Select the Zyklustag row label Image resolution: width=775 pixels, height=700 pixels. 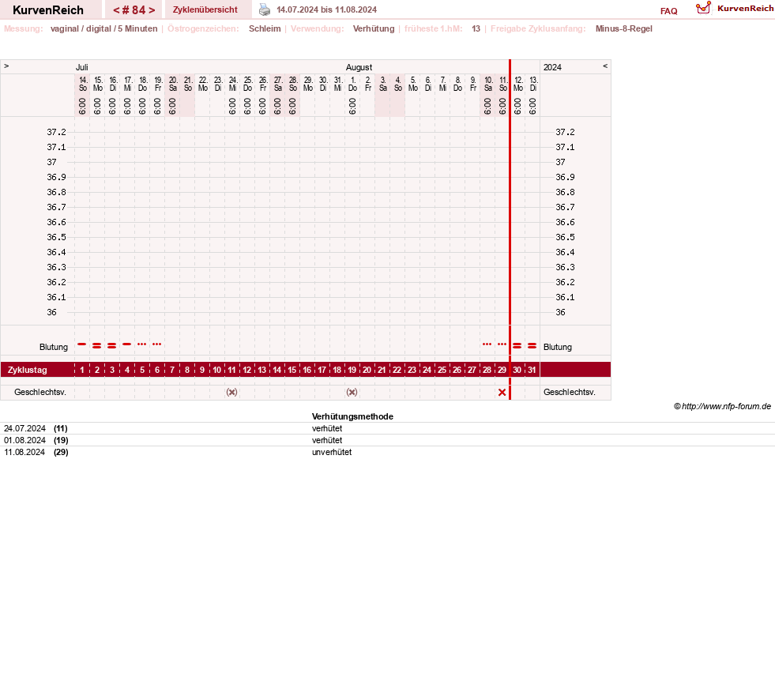pos(27,370)
